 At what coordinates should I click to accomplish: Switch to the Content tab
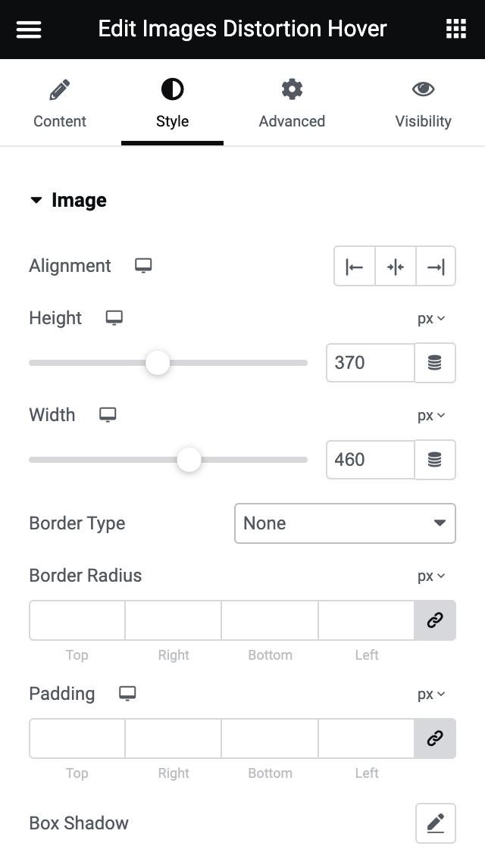60,105
